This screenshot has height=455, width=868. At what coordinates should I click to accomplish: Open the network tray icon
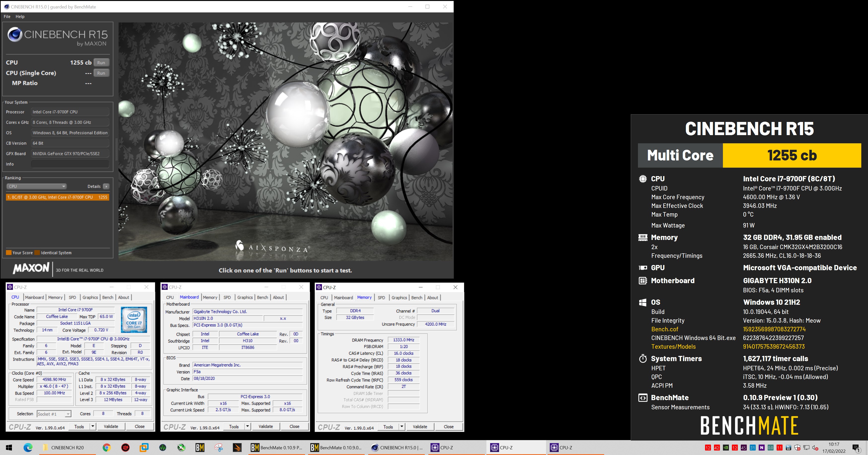(x=806, y=448)
